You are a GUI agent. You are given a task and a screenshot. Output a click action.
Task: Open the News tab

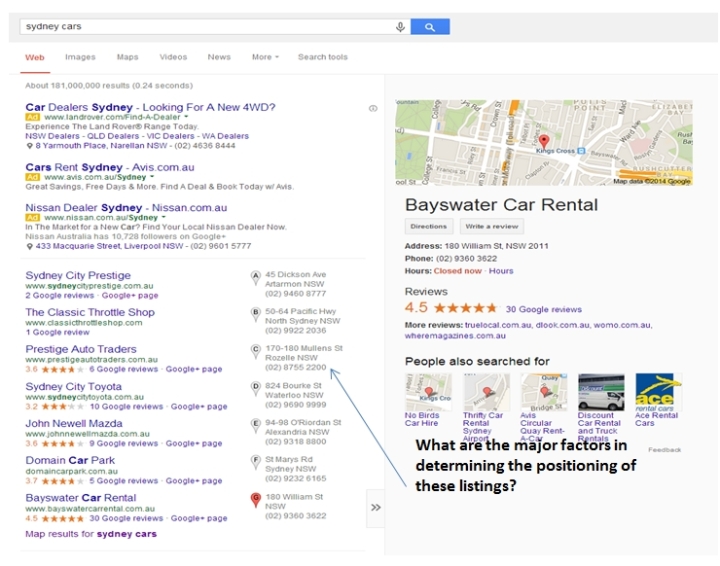(219, 57)
